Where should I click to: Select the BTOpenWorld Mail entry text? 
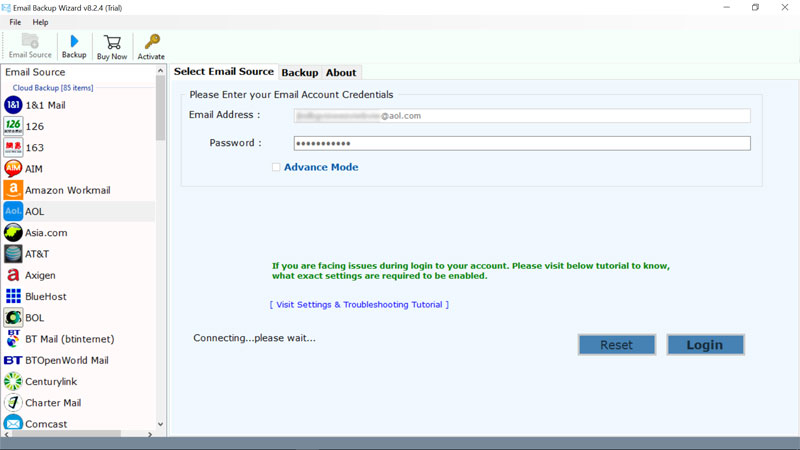click(67, 360)
